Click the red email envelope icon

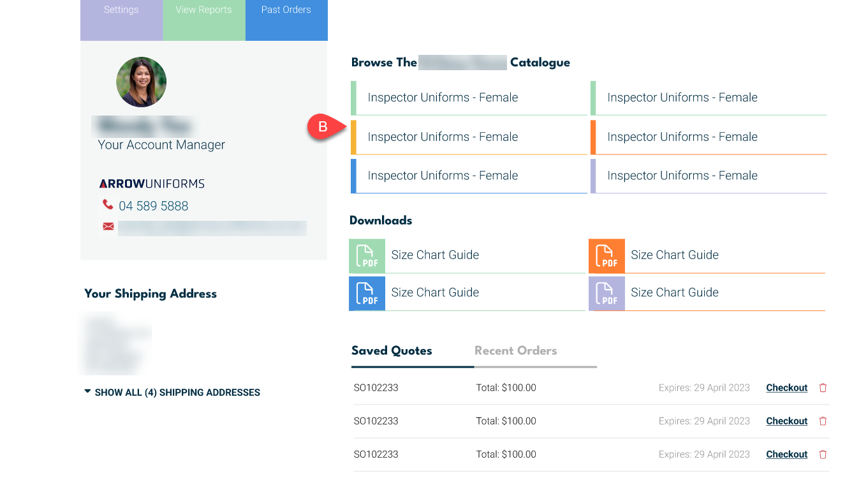(x=108, y=227)
